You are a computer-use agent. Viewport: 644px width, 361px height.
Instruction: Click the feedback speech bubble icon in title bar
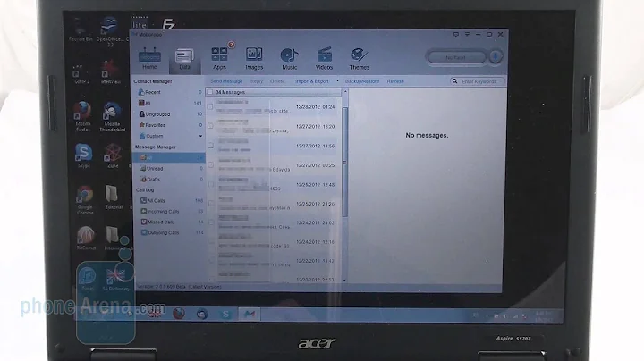tap(456, 35)
